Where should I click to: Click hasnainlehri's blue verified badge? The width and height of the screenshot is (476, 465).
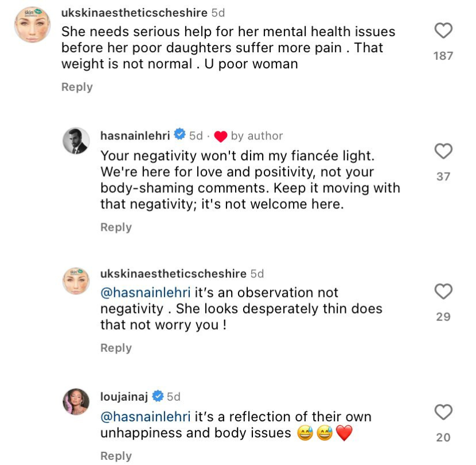[180, 134]
